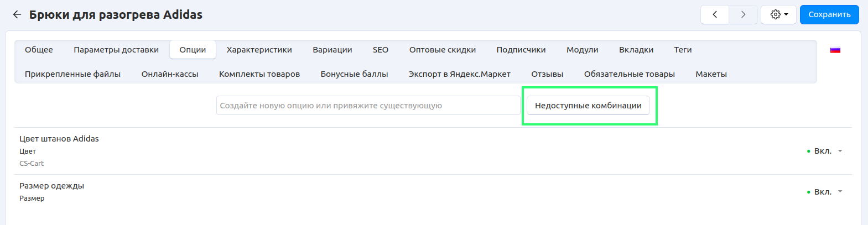Click the back arrow beside product title
868x225 pixels.
17,15
